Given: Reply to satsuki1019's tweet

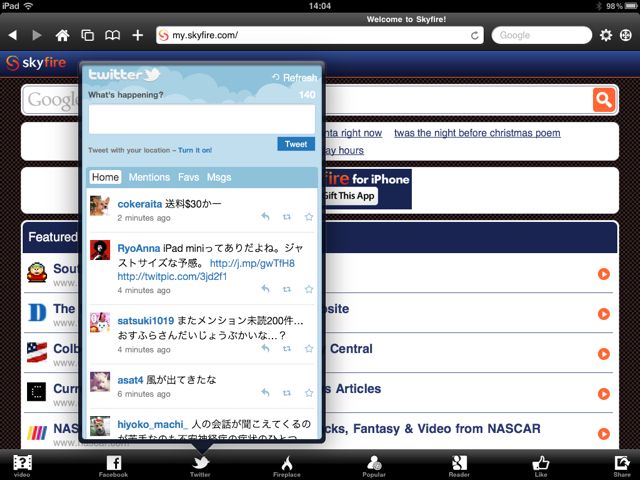Looking at the screenshot, I should tap(265, 348).
